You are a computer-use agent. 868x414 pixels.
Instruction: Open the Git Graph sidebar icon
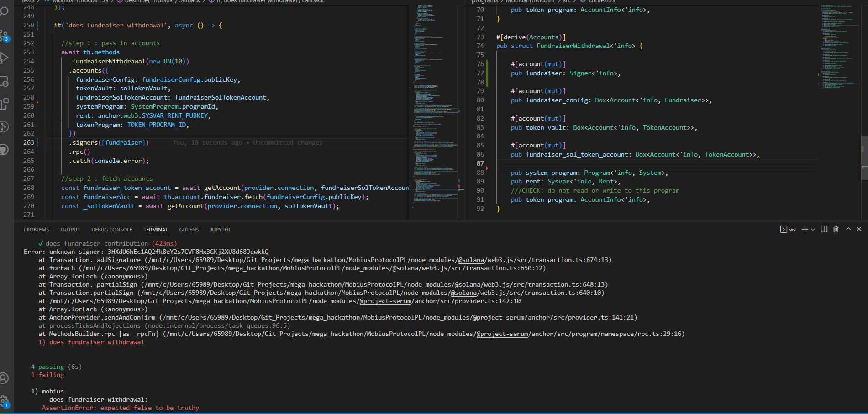pos(5,126)
